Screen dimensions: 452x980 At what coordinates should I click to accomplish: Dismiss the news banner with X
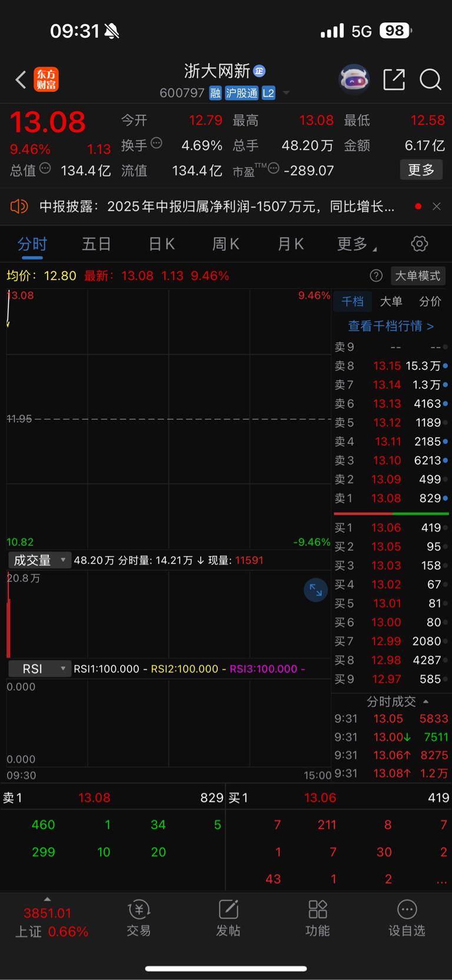coord(437,207)
